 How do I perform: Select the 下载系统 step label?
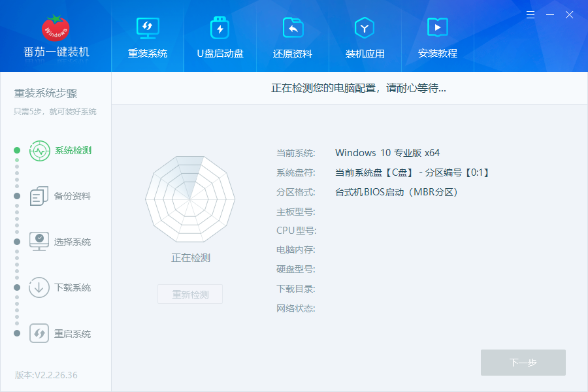[73, 287]
